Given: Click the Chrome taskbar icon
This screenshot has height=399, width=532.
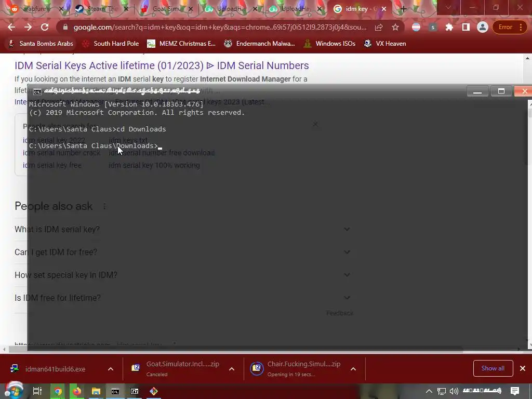Looking at the screenshot, I should tap(58, 391).
